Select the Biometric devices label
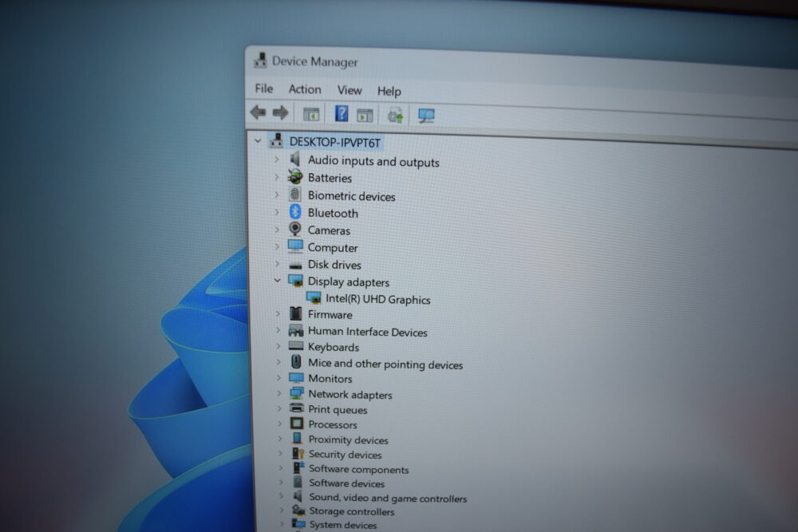The height and width of the screenshot is (532, 798). (352, 196)
